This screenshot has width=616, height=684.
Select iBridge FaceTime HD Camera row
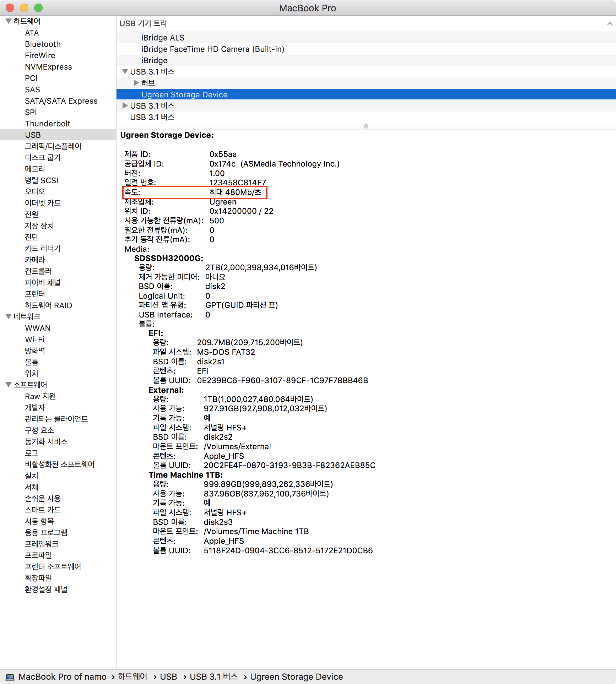point(366,49)
